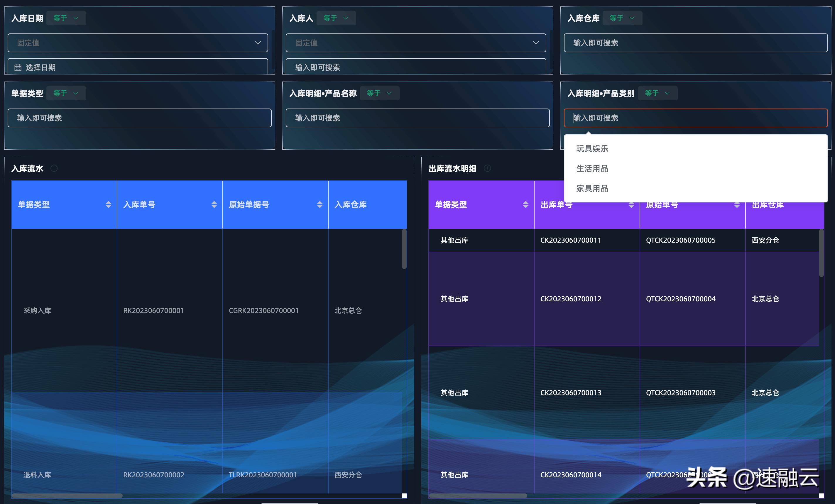Click 单据类型 search input field
Viewport: 835px width, 504px height.
click(x=139, y=118)
